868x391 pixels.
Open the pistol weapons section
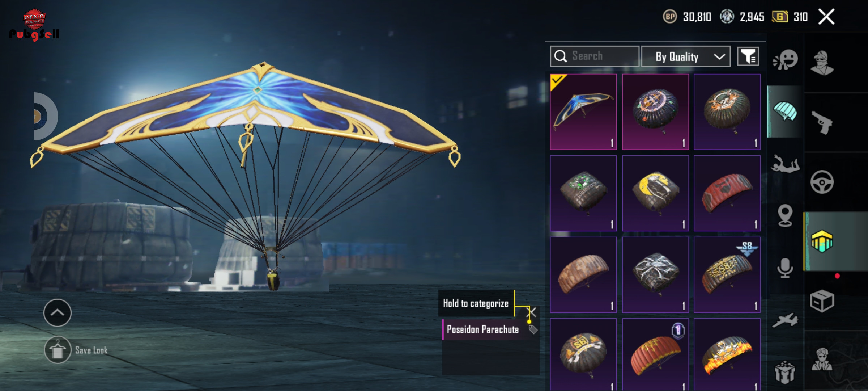[822, 122]
